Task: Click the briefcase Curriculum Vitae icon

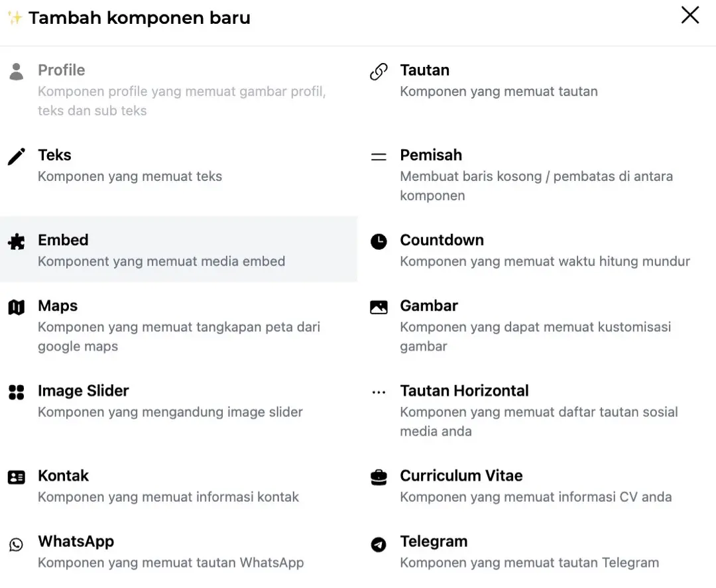Action: 379,477
